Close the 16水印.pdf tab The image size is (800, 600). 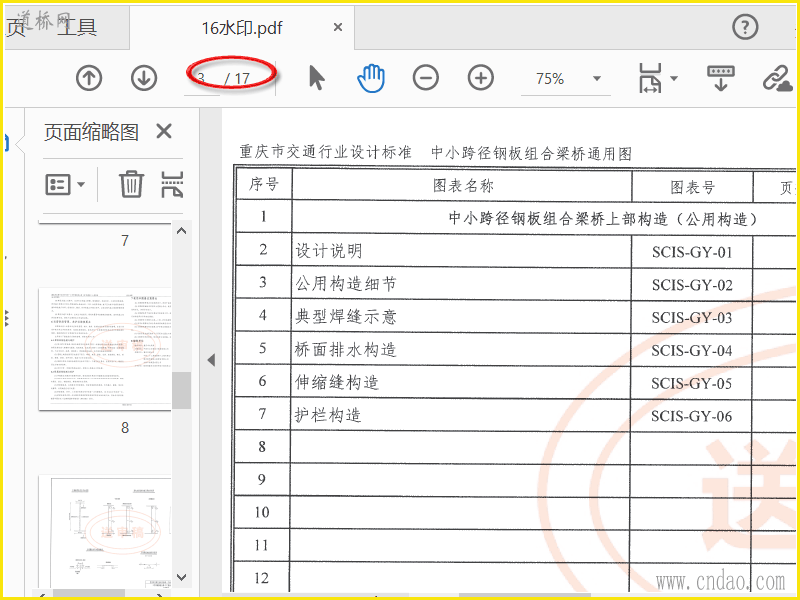pos(338,27)
